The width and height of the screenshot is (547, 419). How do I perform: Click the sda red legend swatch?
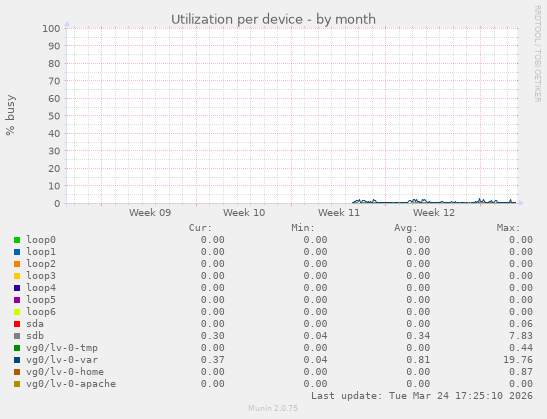[17, 324]
